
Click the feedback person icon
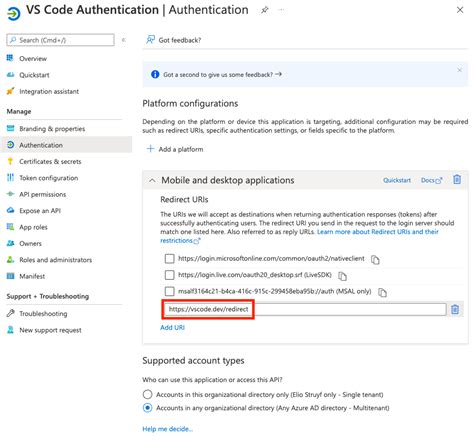[150, 40]
